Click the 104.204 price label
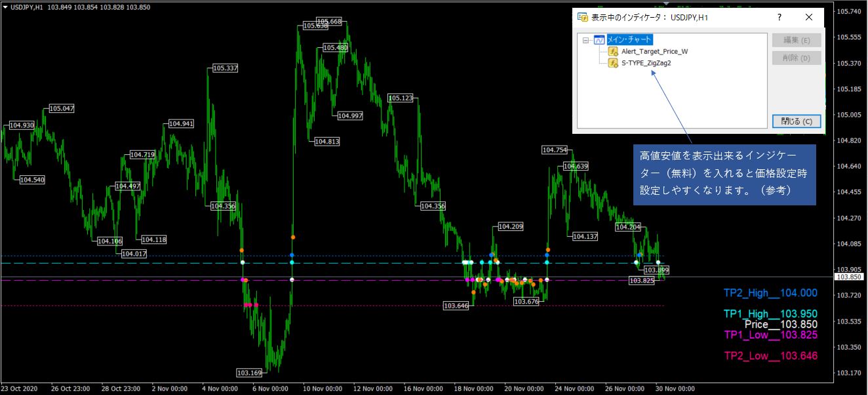Viewport: 868px width, 395px height. coord(628,227)
